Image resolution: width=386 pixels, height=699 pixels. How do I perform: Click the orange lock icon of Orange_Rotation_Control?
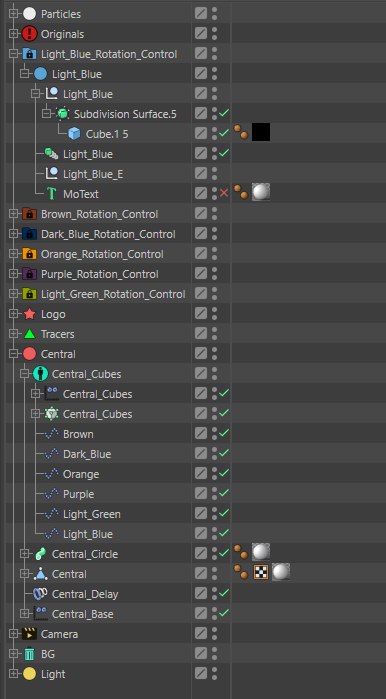29,254
